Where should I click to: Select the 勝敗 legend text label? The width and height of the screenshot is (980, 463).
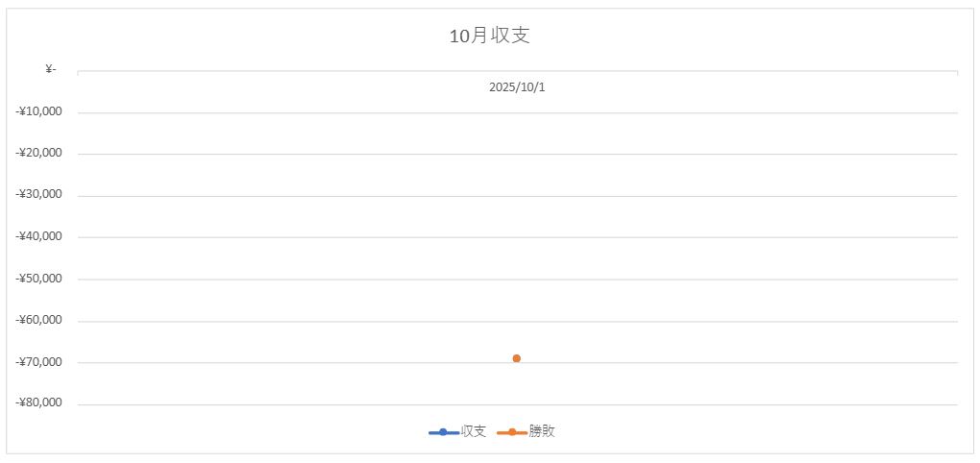[542, 431]
